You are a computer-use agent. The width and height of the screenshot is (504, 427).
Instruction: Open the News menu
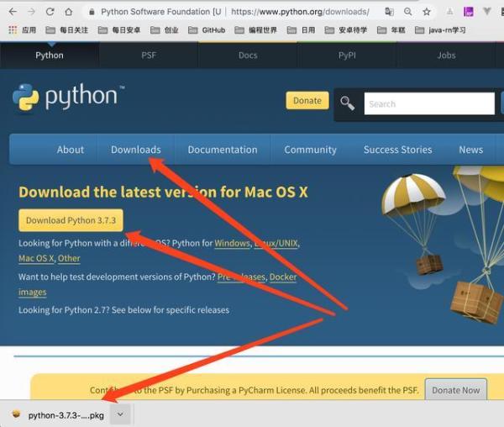[471, 150]
